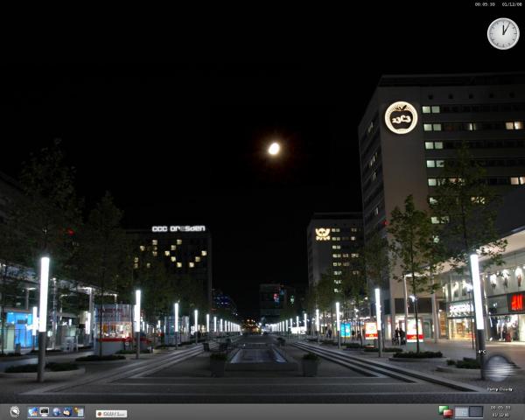This screenshot has width=525, height=420.
Task: Click the date in the bottom panel
Action: [500, 416]
